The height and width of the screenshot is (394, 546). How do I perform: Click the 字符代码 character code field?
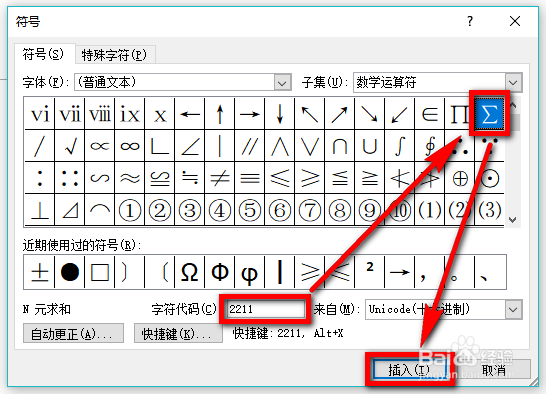(x=265, y=309)
